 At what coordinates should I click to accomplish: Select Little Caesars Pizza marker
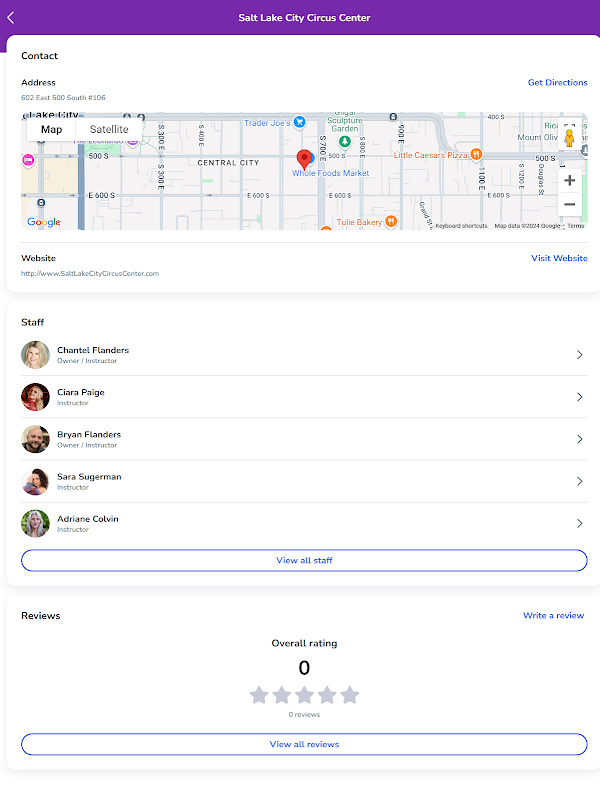pyautogui.click(x=477, y=154)
